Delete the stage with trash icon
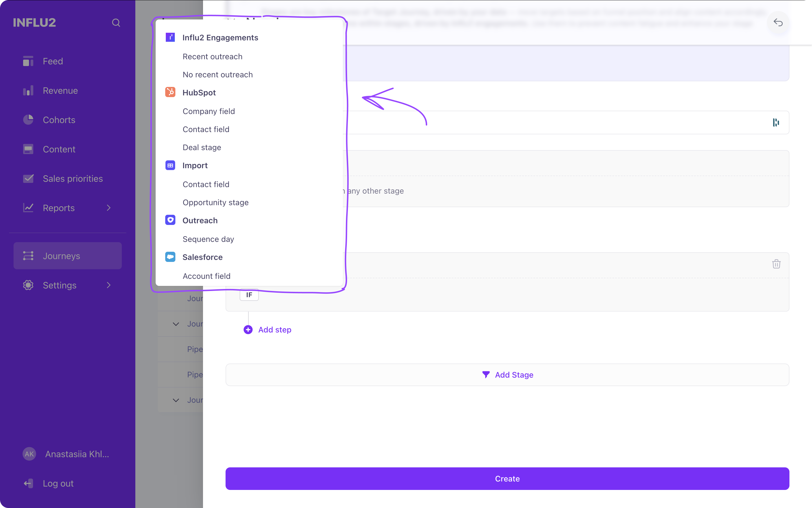 click(x=776, y=264)
